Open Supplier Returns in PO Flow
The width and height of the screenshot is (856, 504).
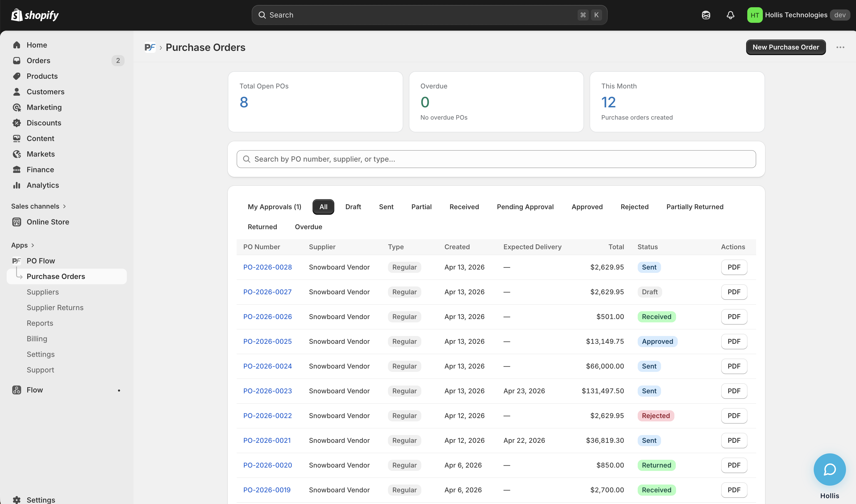(55, 307)
